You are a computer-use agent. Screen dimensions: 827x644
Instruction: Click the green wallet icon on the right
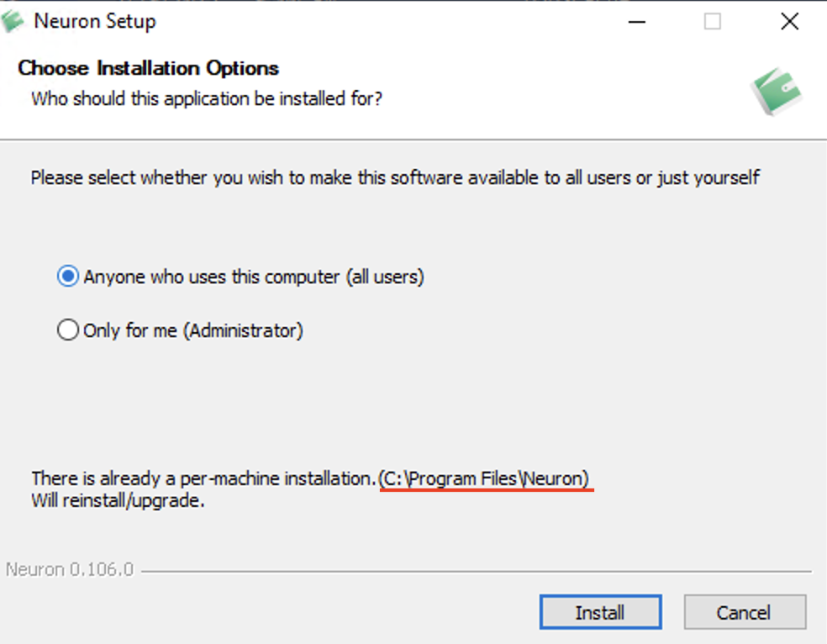[775, 91]
